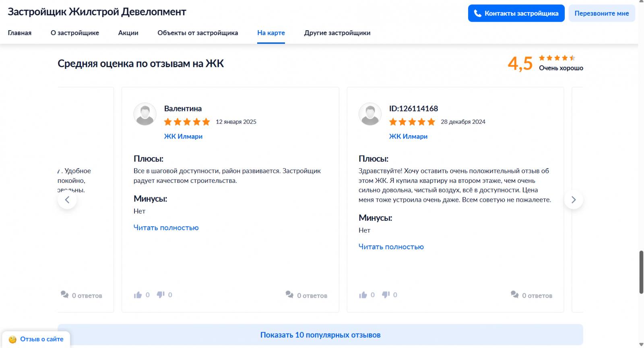
Task: Click Валентина's review text about шаговой доступности
Action: click(227, 176)
